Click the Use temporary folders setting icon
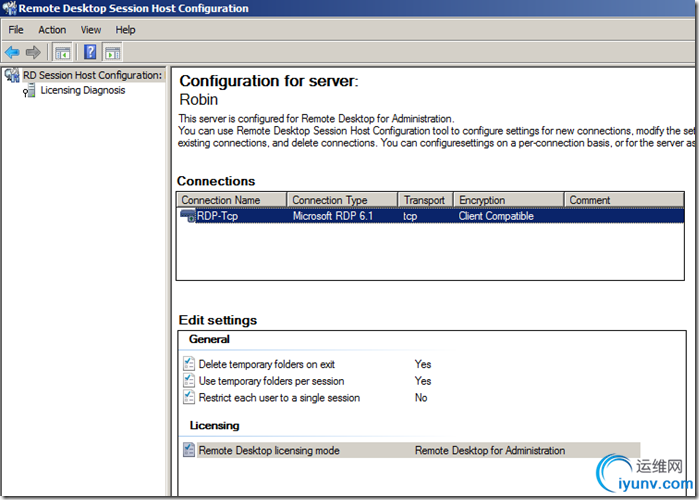This screenshot has width=699, height=500. 189,381
